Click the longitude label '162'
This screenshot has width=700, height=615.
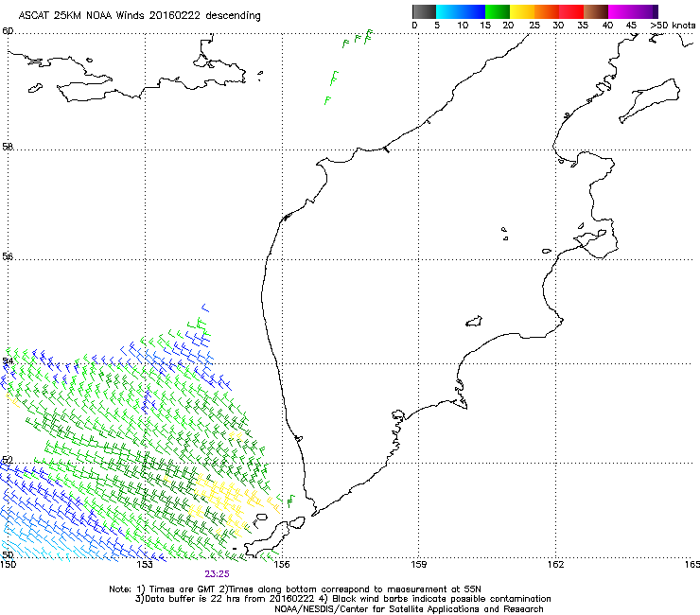coord(555,565)
